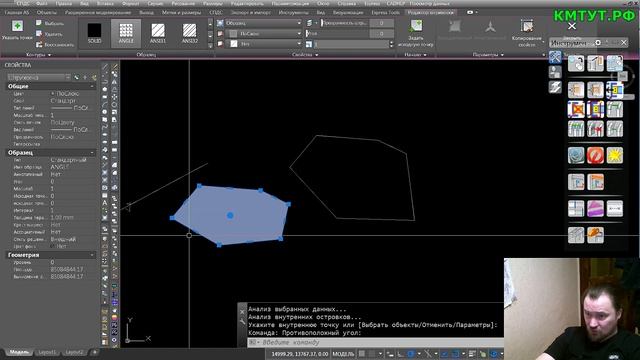Click the Воссоздать boundary button
This screenshot has width=640, height=360.
[55, 44]
